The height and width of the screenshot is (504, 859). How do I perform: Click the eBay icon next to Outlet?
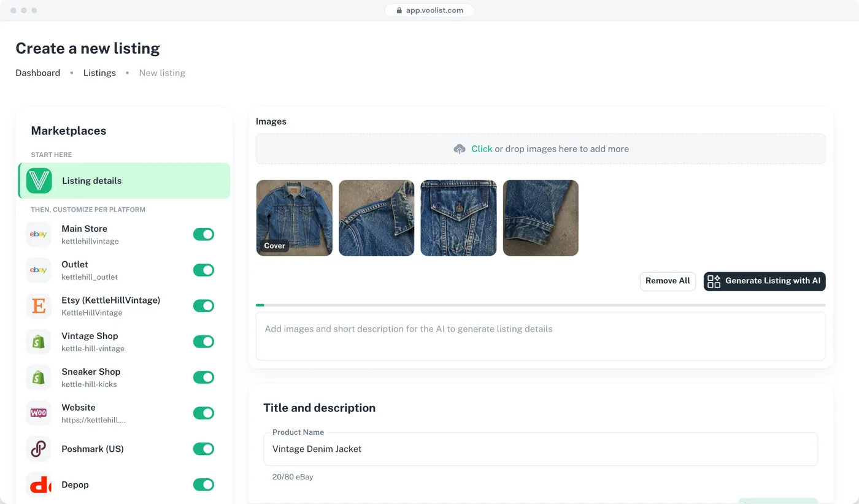(39, 270)
